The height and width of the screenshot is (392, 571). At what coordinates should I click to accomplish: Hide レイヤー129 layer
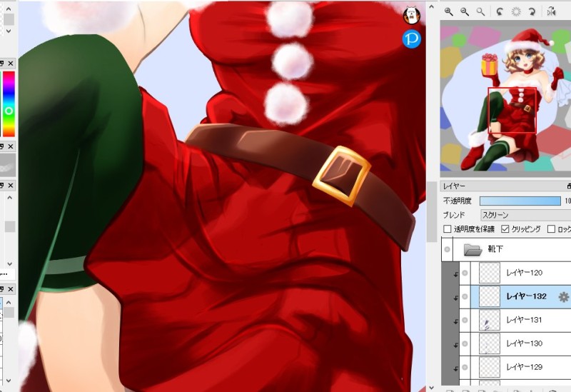(x=465, y=367)
